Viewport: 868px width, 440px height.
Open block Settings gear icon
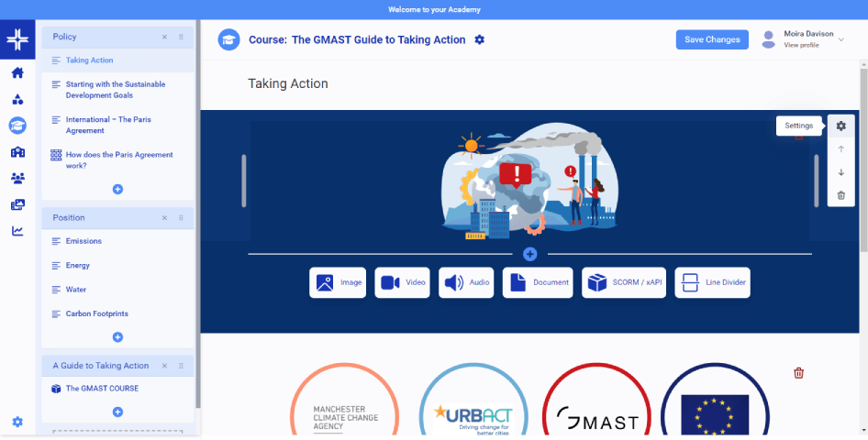(x=840, y=126)
